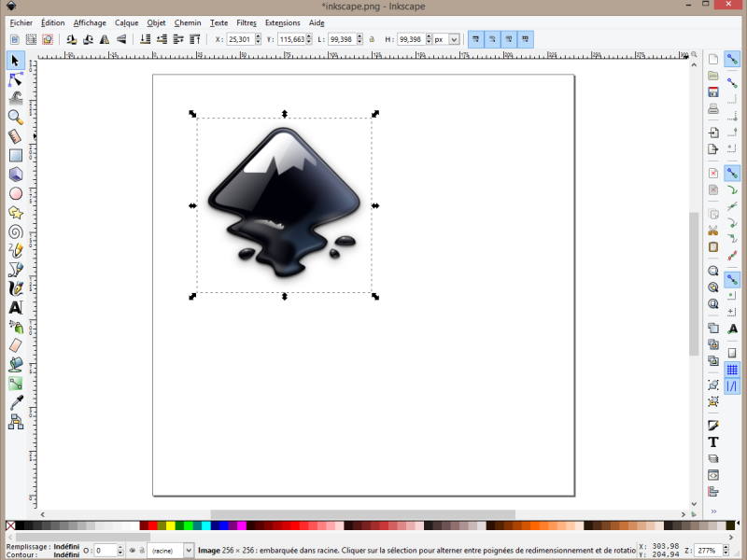The height and width of the screenshot is (560, 747).
Task: Open the XML editor dialog icon
Action: (713, 475)
